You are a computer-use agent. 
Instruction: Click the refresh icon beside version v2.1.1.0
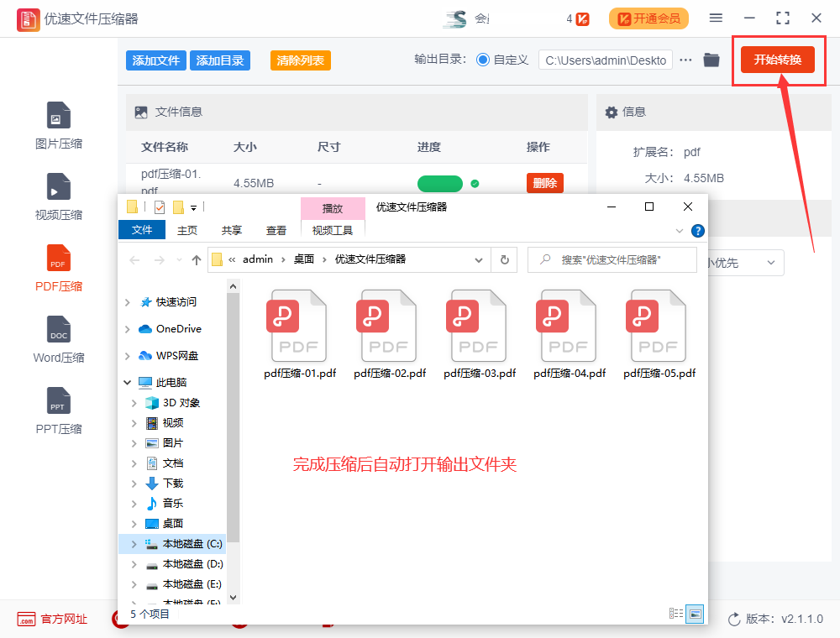coord(734,620)
